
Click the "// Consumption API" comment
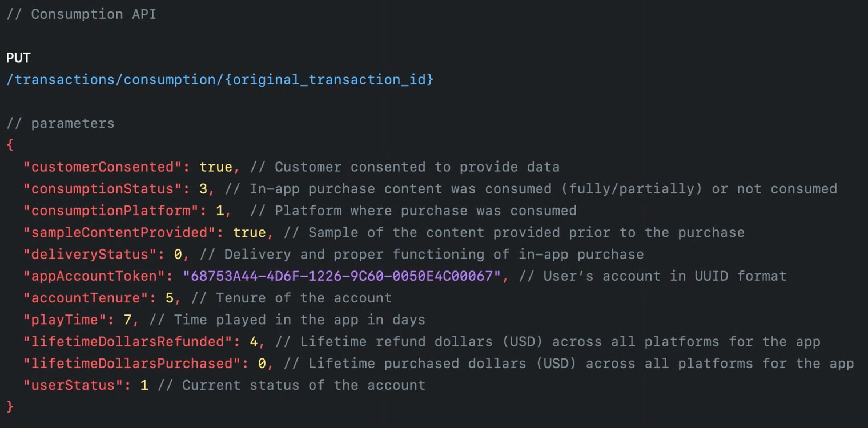[x=81, y=14]
